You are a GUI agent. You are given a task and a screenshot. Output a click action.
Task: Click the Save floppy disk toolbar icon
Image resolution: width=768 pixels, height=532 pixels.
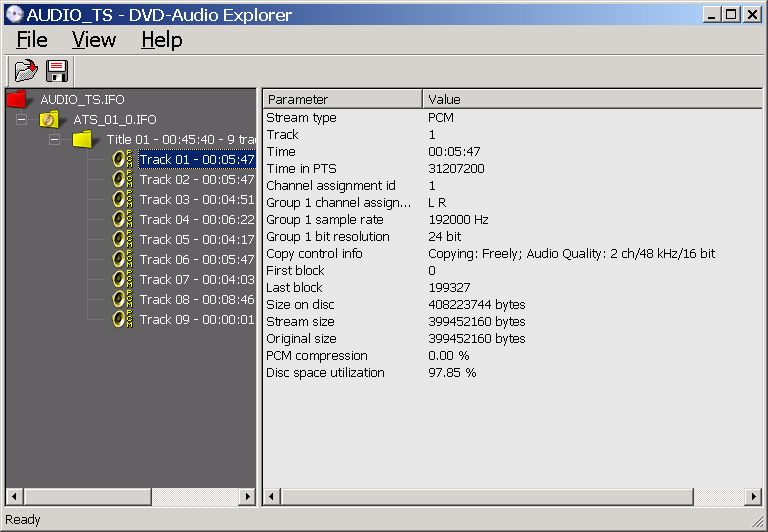[57, 71]
